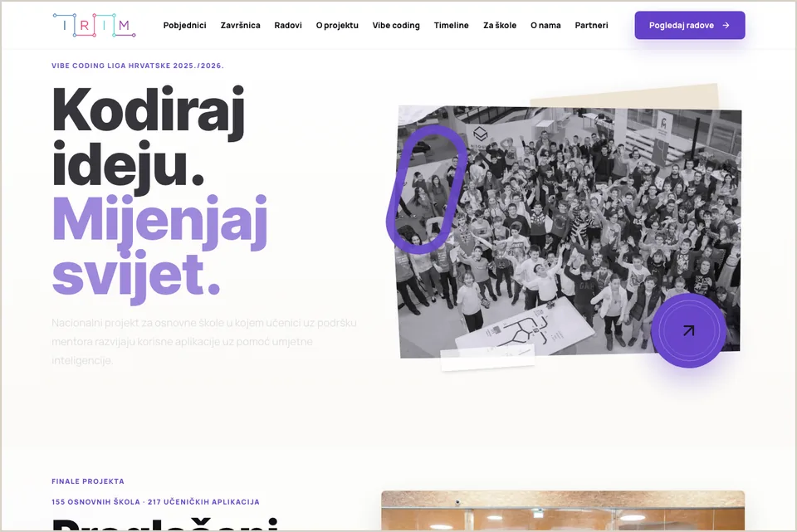
Task: Jump to the Timeline section
Action: click(x=452, y=26)
